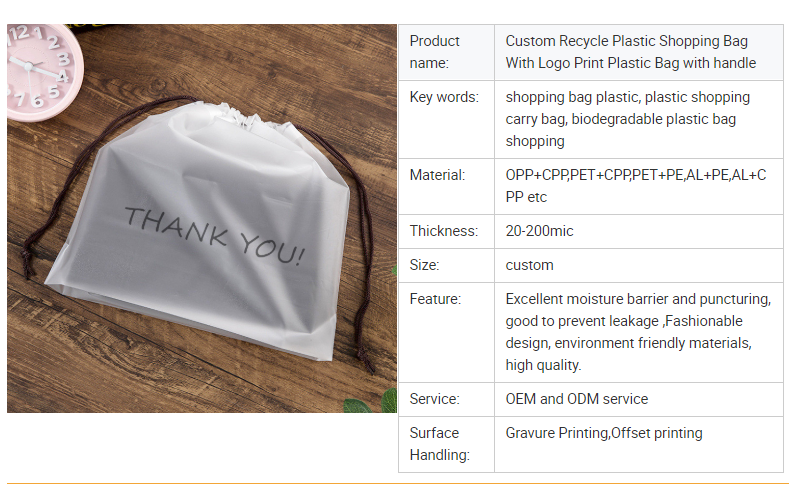Click the green leaves at photo corner
The width and height of the screenshot is (789, 484).
(x=371, y=401)
